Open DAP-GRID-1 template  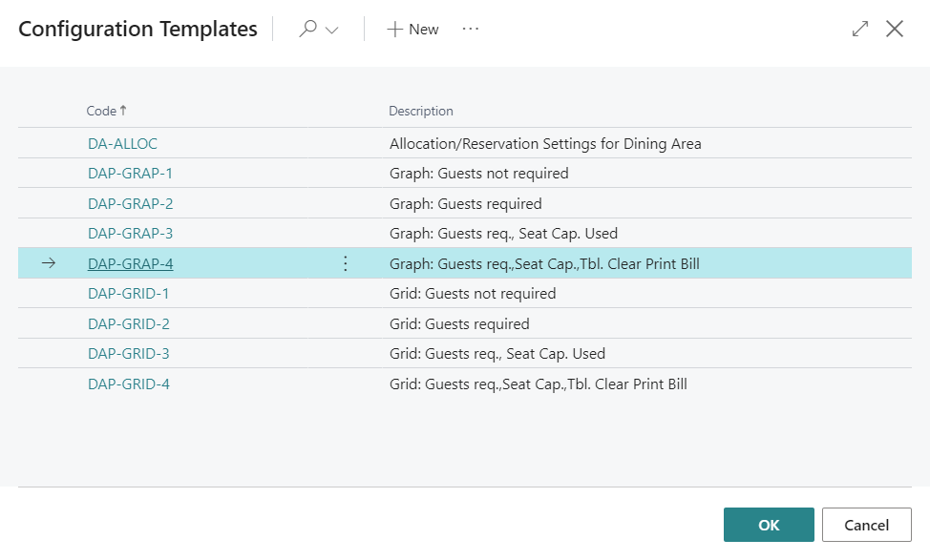click(x=128, y=294)
